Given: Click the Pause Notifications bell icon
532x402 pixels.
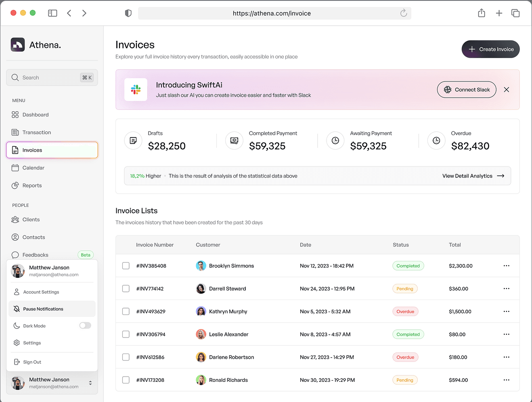Looking at the screenshot, I should coord(17,308).
